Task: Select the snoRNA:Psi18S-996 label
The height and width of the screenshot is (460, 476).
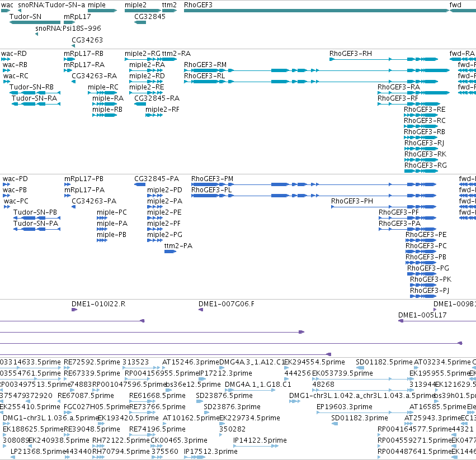Action: point(68,28)
